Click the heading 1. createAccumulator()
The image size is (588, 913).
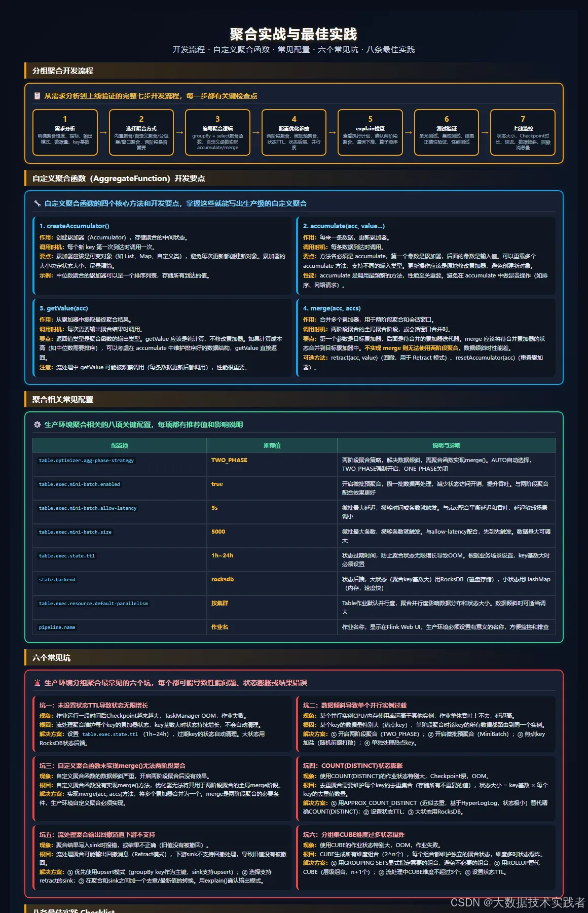click(x=74, y=226)
